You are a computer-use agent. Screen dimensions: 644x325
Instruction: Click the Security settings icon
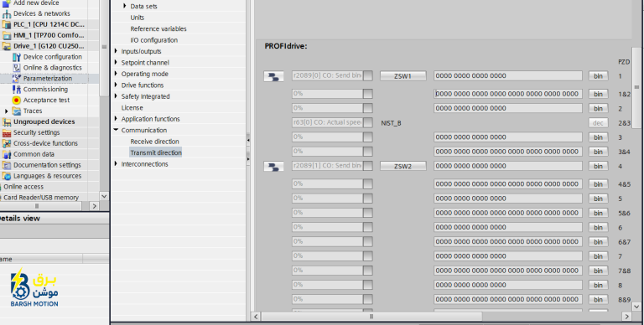[x=7, y=132]
